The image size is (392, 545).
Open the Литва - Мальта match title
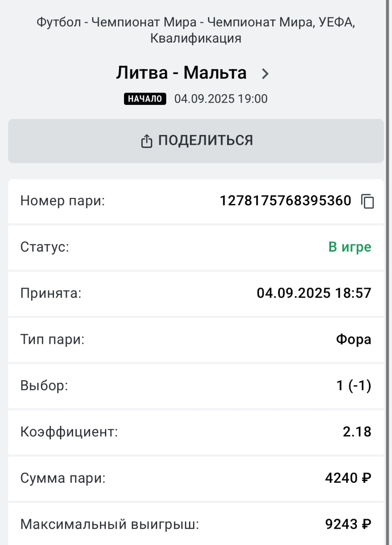tap(181, 73)
